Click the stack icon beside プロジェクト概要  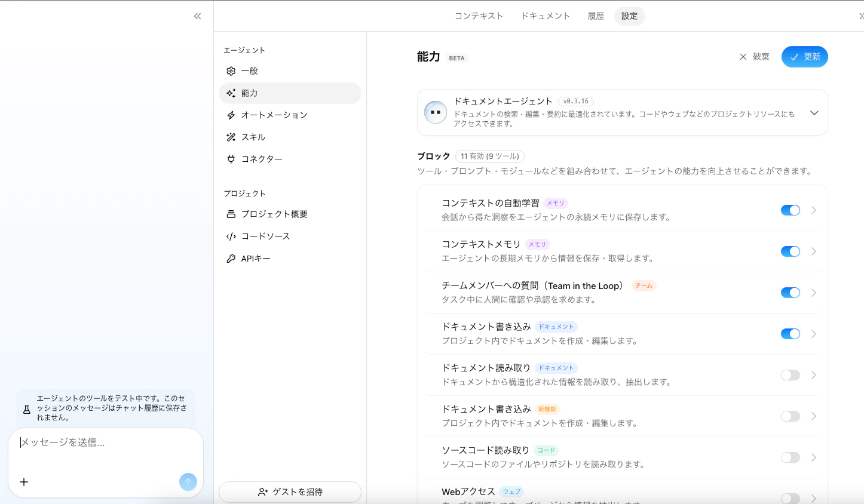(x=231, y=214)
